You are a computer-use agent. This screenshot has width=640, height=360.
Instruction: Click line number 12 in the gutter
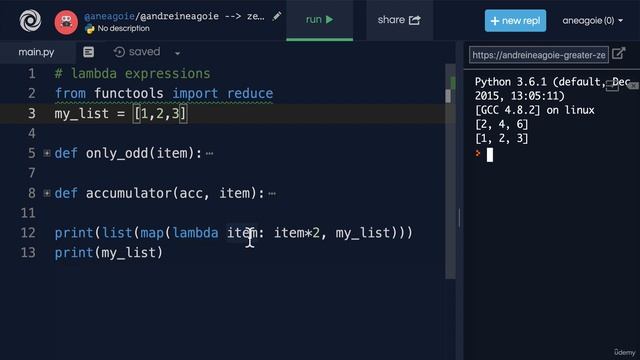click(28, 233)
